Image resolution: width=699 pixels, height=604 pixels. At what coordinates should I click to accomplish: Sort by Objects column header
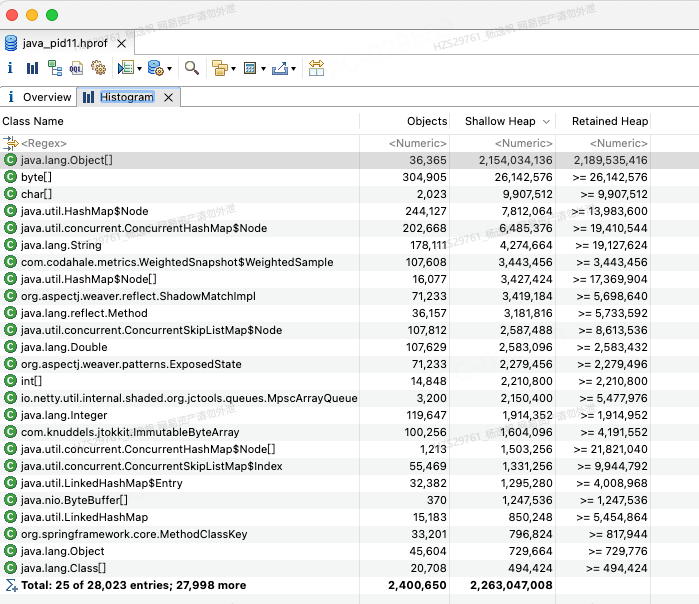click(405, 121)
